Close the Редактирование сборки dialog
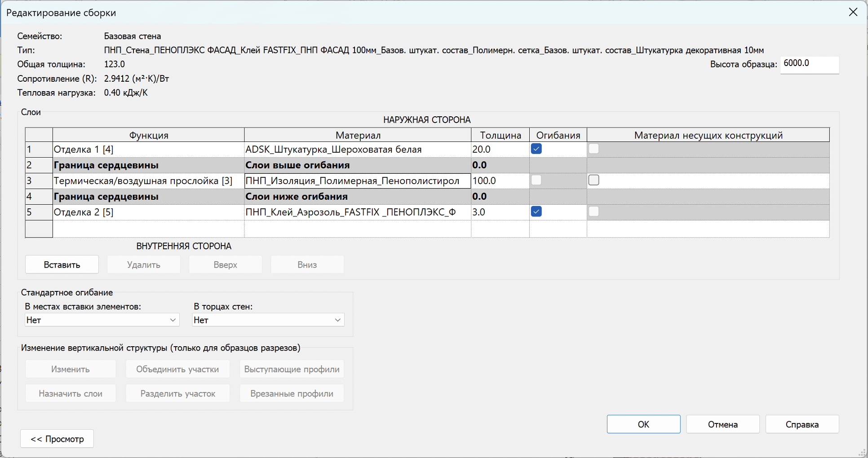This screenshot has width=868, height=458. pos(853,12)
